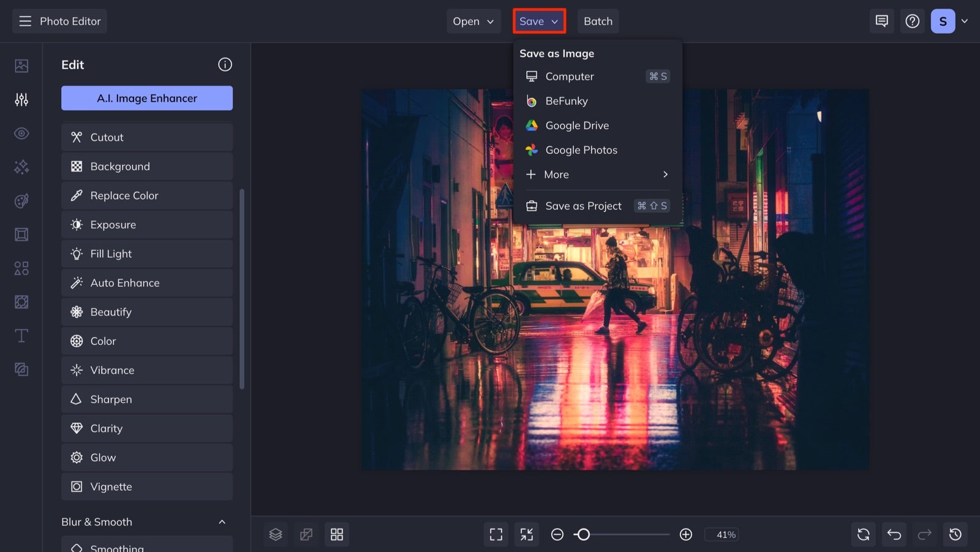This screenshot has height=552, width=980.
Task: Collapse the Blur & Smooth section
Action: pos(223,521)
